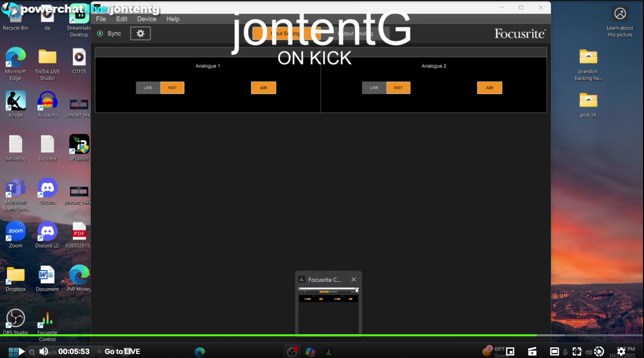The height and width of the screenshot is (358, 644).
Task: Select the Focusrite Control preview thumbnail
Action: 328,310
